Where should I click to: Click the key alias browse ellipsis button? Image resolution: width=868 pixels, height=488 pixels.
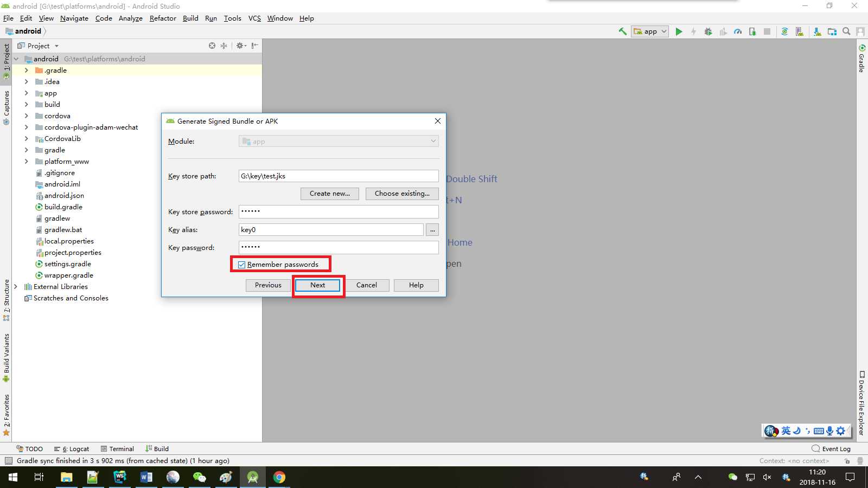point(432,230)
